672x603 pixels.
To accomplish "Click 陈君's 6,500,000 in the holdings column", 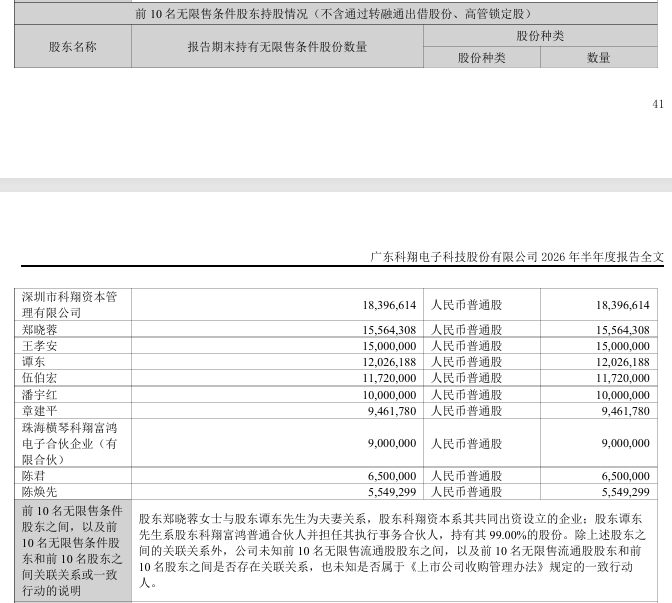I will pos(392,476).
